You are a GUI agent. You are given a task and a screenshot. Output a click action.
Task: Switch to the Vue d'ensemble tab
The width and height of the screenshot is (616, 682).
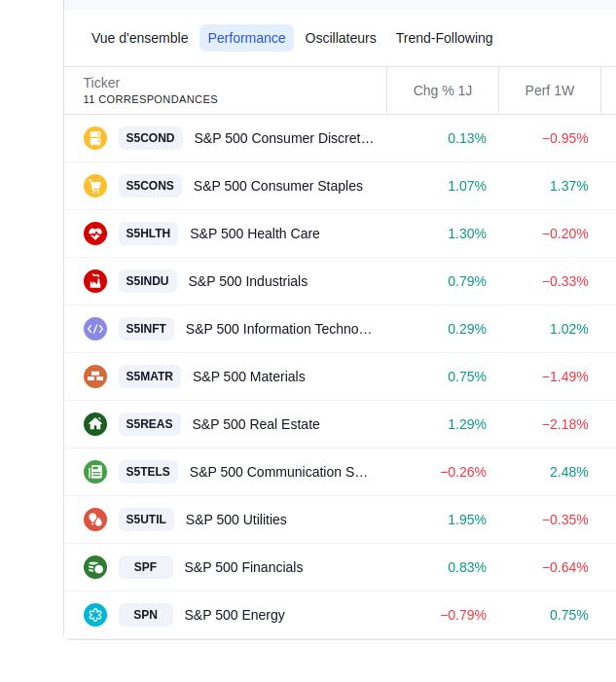coord(139,38)
